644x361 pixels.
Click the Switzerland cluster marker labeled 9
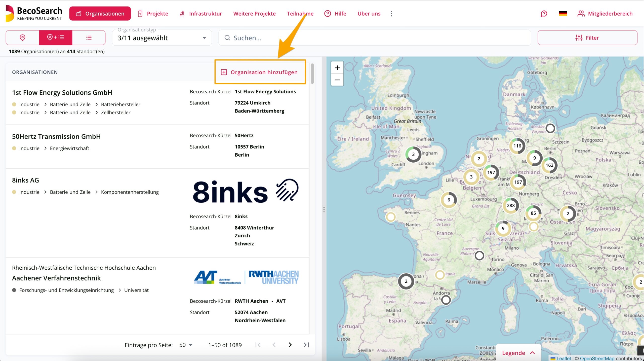pyautogui.click(x=503, y=228)
